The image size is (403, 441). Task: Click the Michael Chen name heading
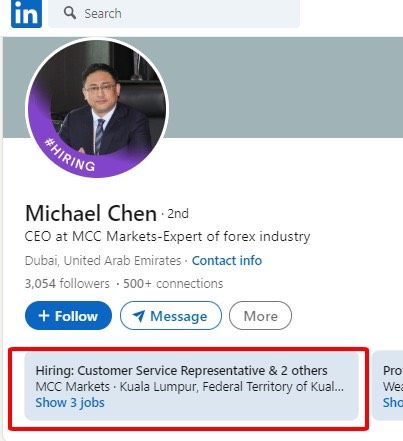(x=91, y=213)
